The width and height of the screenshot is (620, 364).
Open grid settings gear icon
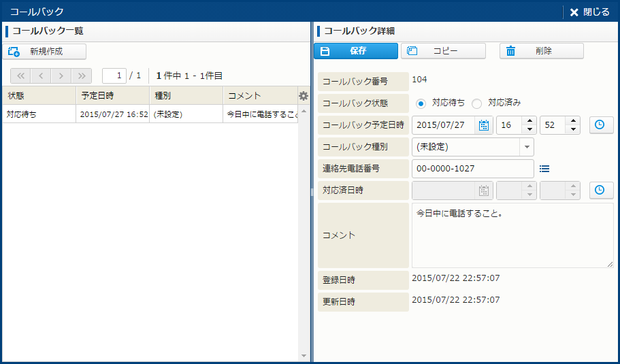pos(304,96)
